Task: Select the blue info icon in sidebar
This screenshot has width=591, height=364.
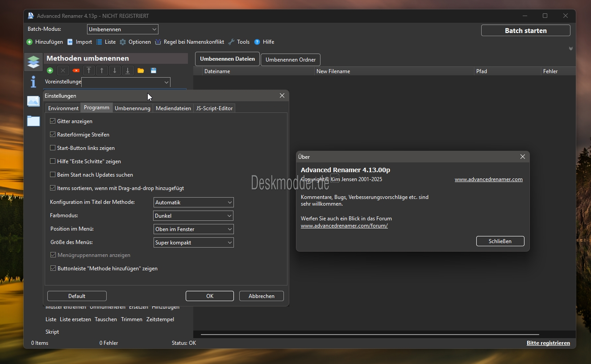Action: (x=33, y=82)
